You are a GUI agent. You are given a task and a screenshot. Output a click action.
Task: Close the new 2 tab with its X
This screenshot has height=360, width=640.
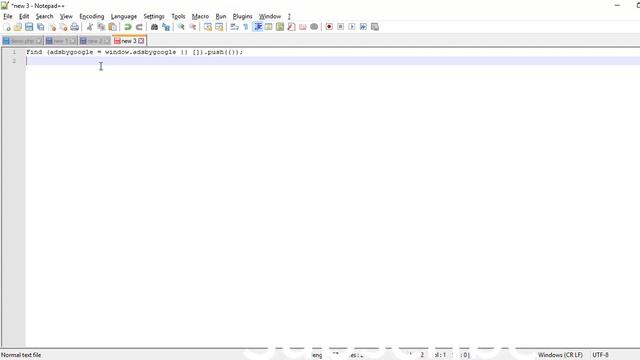107,41
